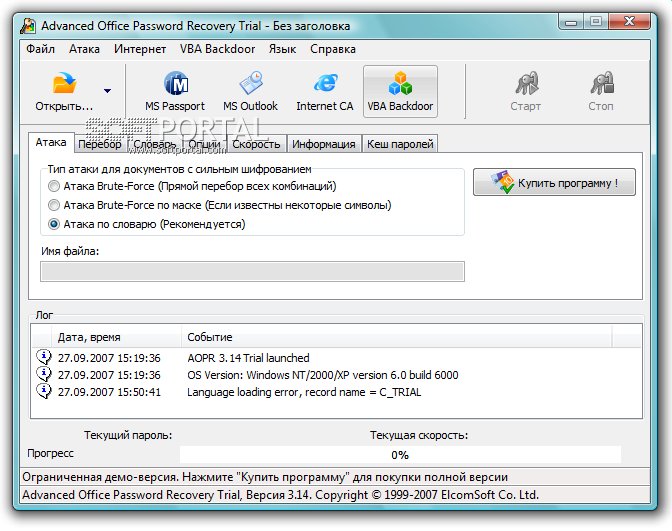Minimize the Advanced Office Password Recovery window
Viewport: 672px width, 531px height.
pos(571,21)
